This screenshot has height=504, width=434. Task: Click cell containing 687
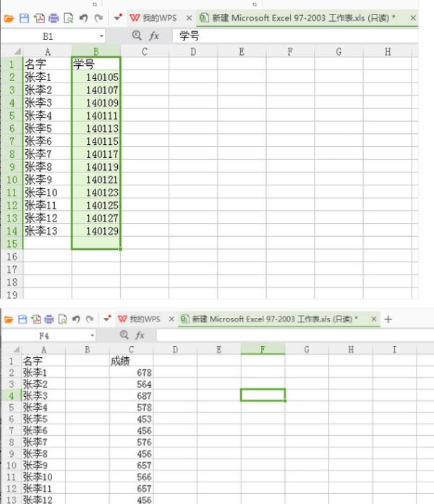[132, 396]
